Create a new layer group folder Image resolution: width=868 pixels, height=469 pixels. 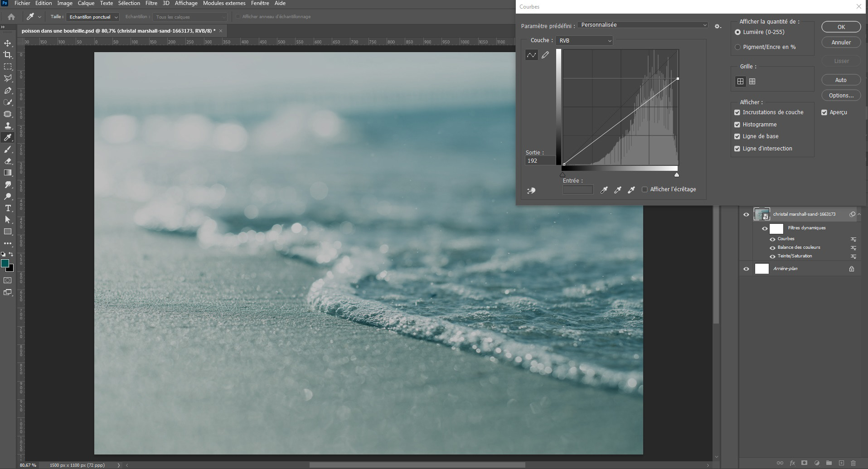(x=829, y=463)
